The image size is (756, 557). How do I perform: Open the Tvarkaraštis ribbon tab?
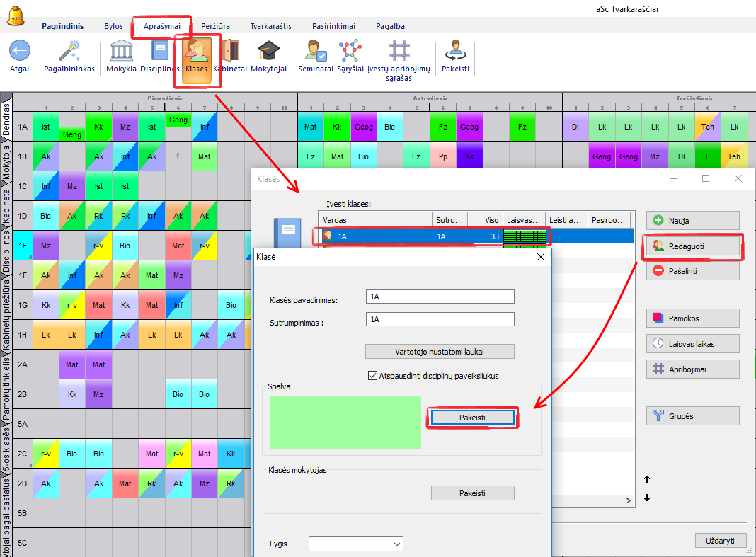(x=270, y=26)
